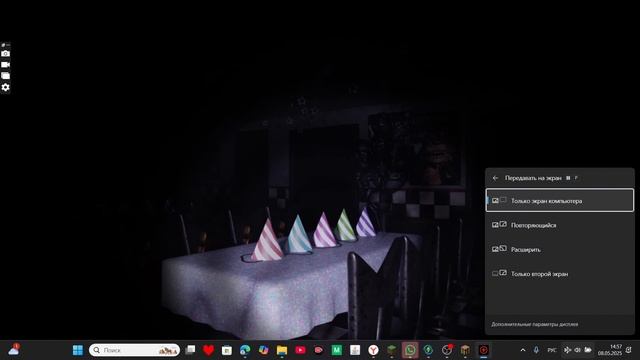Start recording with the overlay video camera icon
Screen dimensions: 640x360
(5, 64)
